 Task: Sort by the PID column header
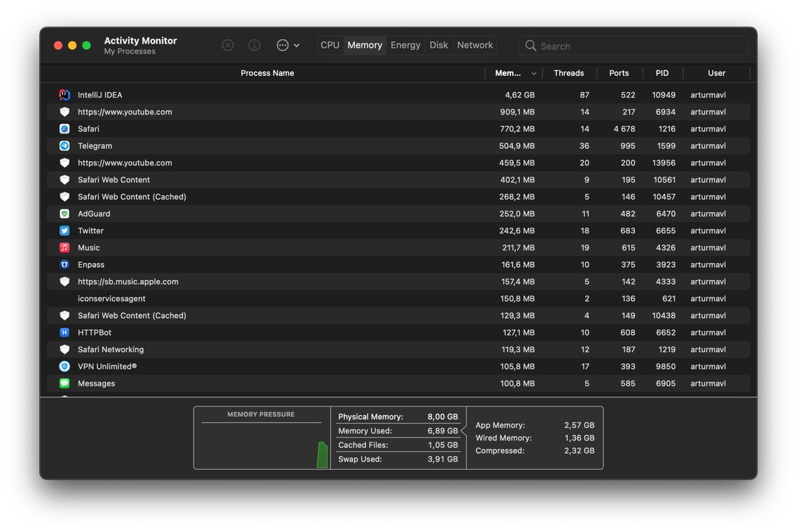pyautogui.click(x=662, y=73)
